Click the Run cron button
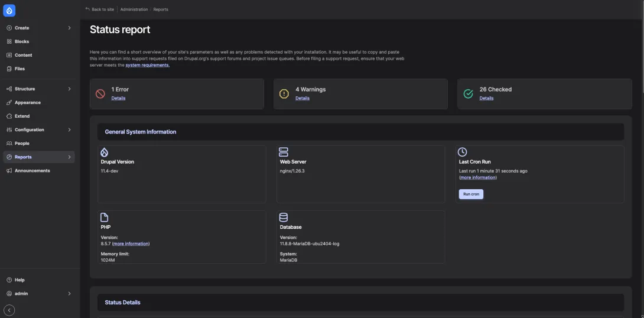 click(471, 194)
